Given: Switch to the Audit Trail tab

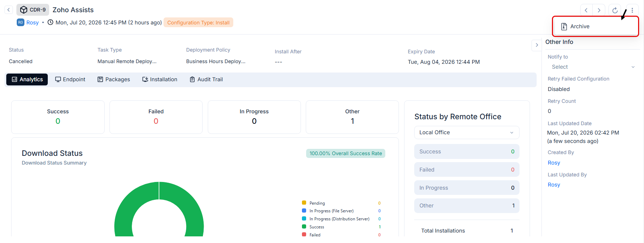Looking at the screenshot, I should [206, 79].
